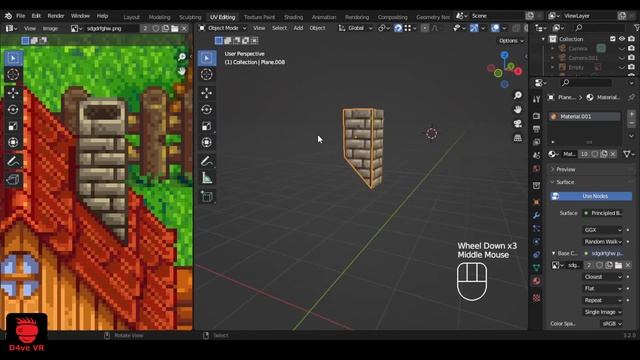This screenshot has width=640, height=360.
Task: Open the Edit menu
Action: click(x=36, y=16)
